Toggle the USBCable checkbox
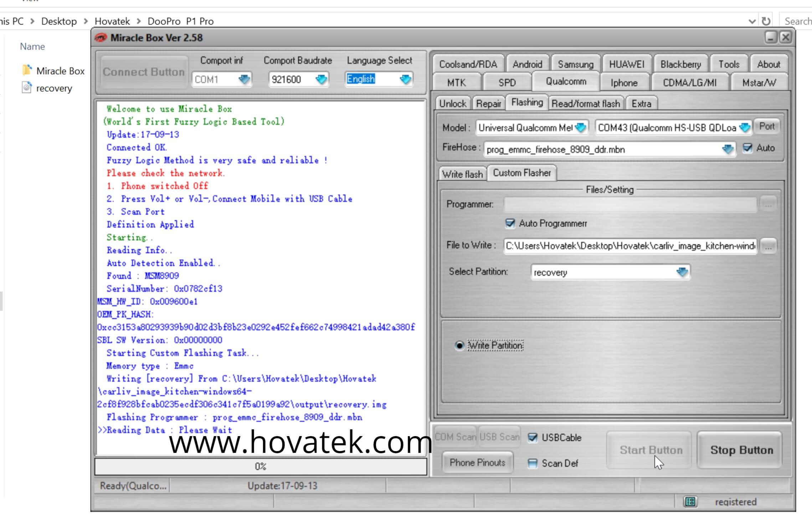This screenshot has height=516, width=812. pos(533,438)
